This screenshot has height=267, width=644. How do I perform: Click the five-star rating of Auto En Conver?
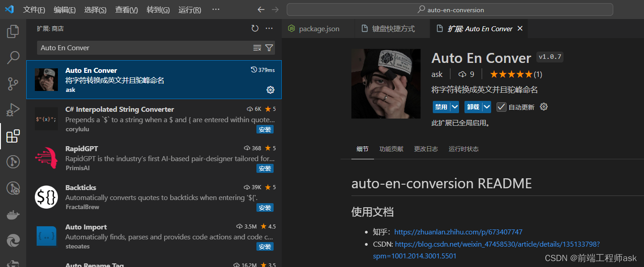(x=511, y=74)
